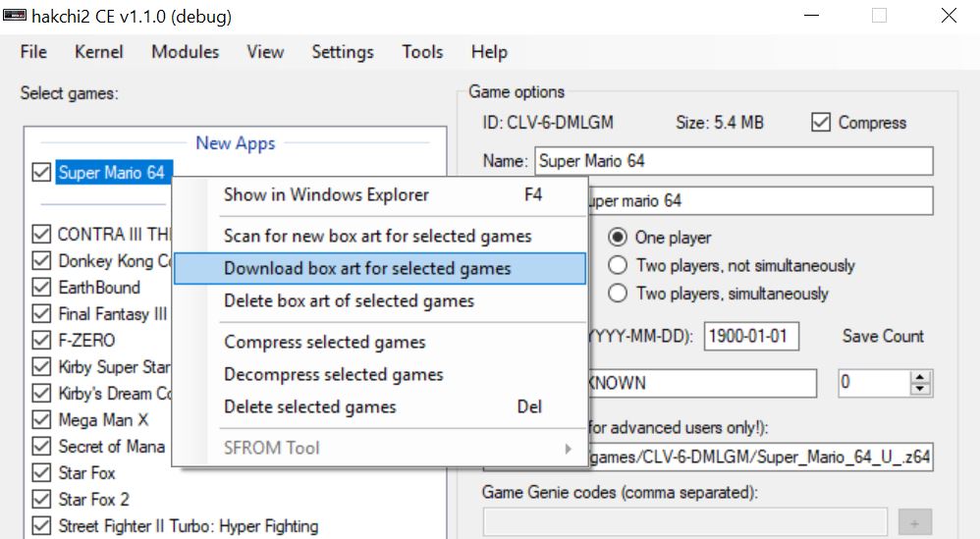Select Secret of Mana in the list
980x539 pixels.
coord(112,447)
